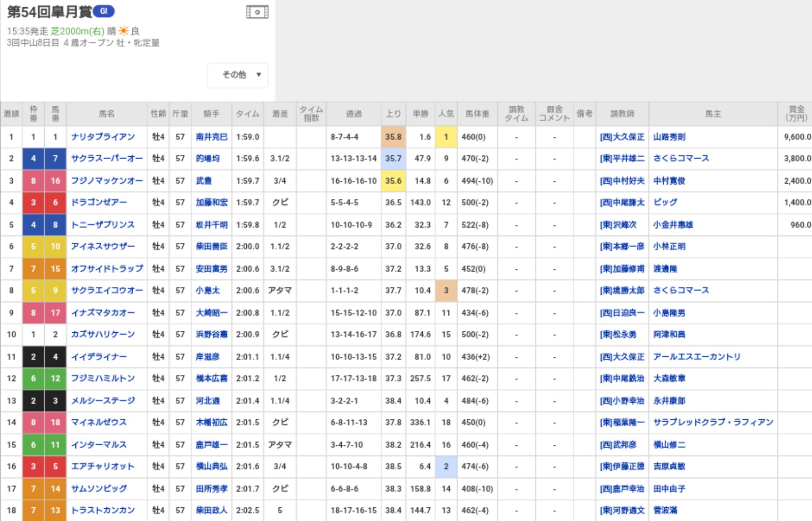Open horse エアチャリオット page
Screen dimensions: 812x521
(x=103, y=466)
